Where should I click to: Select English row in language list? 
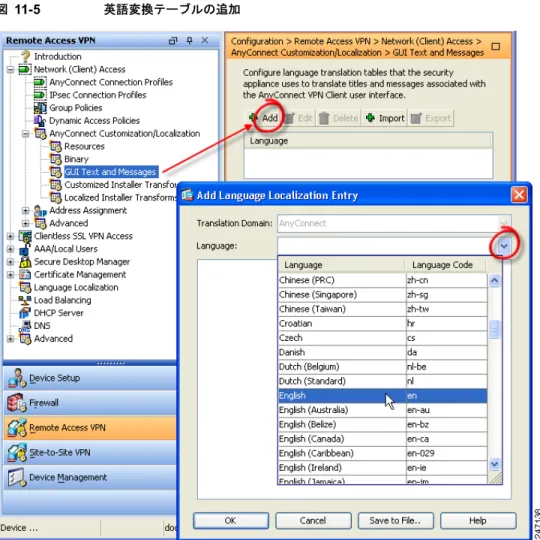(382, 396)
